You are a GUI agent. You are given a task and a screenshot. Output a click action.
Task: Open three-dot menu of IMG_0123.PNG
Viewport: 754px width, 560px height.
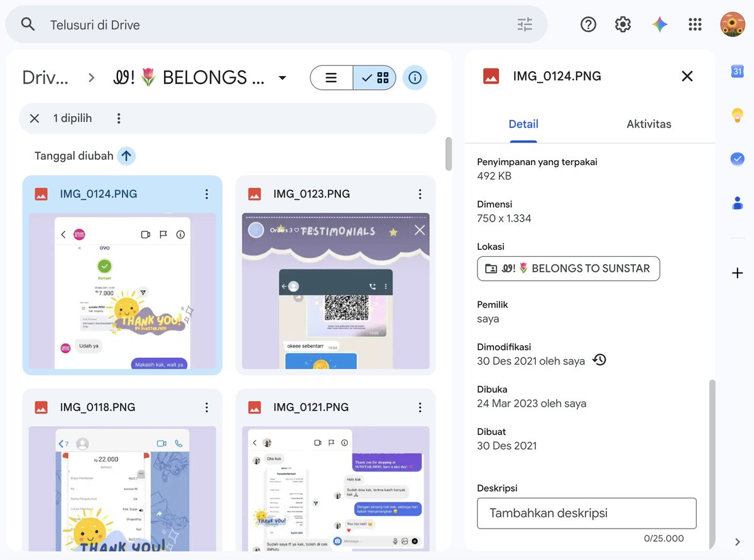click(x=420, y=194)
